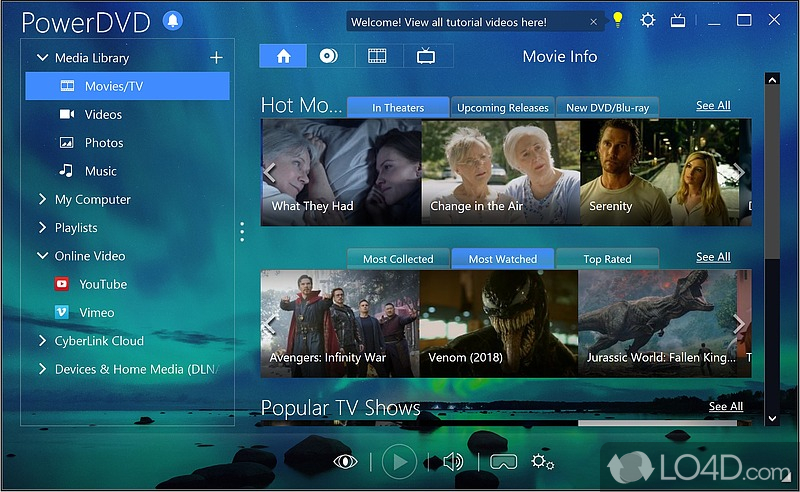Select the Upcoming Releases tab
The height and width of the screenshot is (492, 800).
pyautogui.click(x=503, y=107)
